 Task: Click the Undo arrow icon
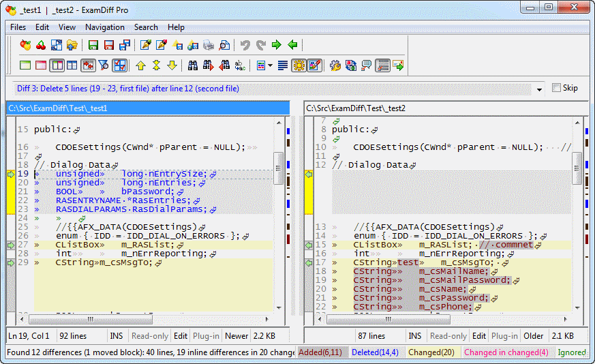click(245, 45)
